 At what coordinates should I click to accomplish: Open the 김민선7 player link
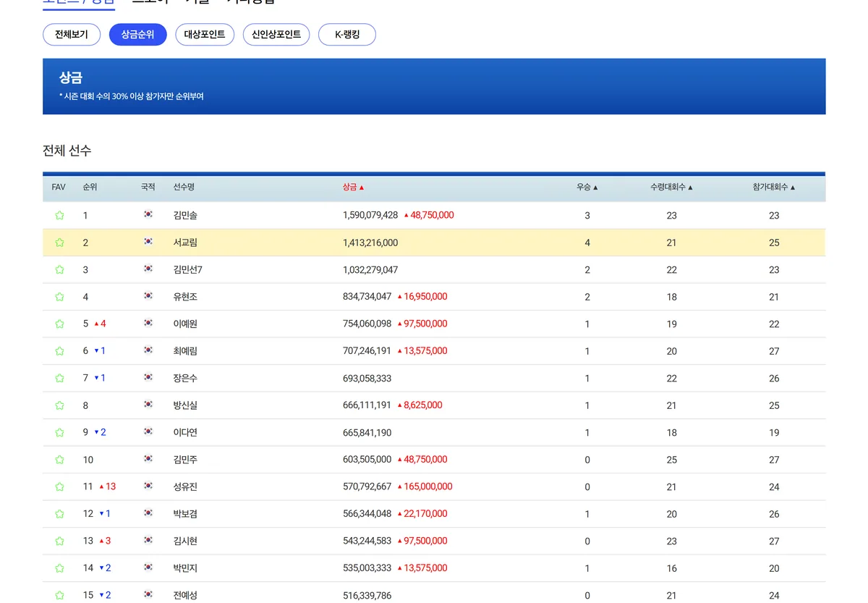tap(188, 270)
